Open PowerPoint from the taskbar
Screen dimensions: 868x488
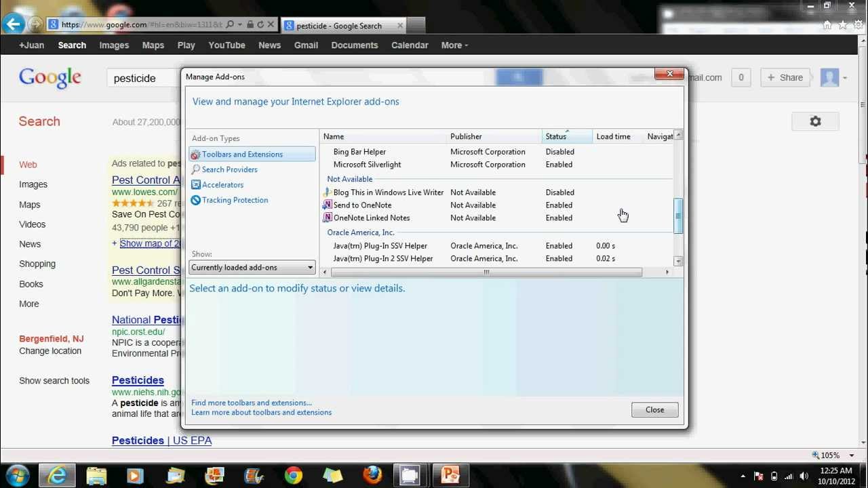pos(451,475)
